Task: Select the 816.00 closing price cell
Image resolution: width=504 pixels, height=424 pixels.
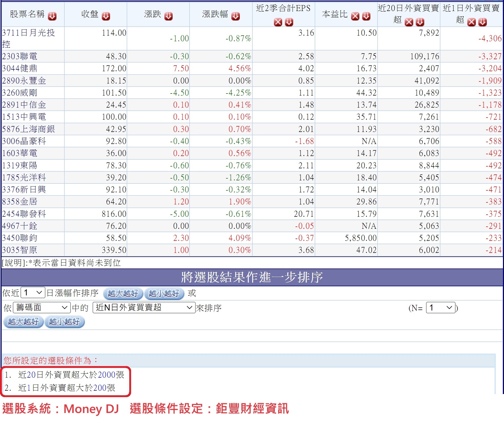Action: click(114, 214)
